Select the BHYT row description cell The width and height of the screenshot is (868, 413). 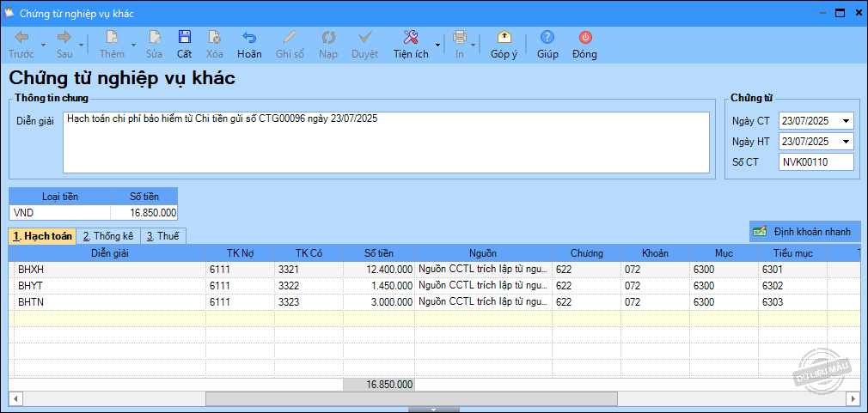[x=111, y=285]
